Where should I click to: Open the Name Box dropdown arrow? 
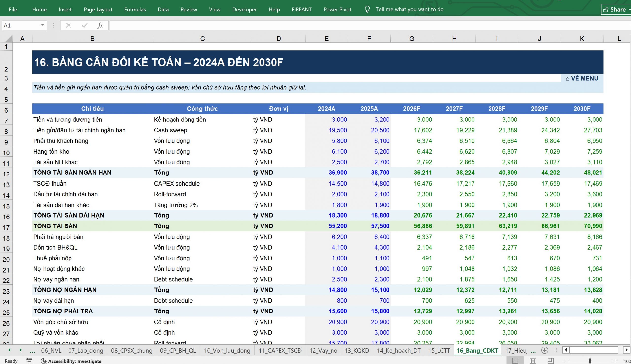click(x=43, y=25)
